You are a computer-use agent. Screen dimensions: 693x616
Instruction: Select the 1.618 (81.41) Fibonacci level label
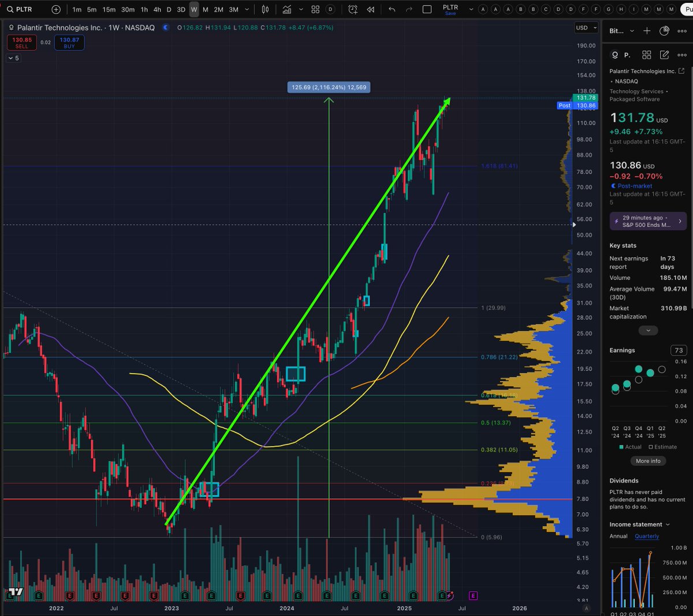point(499,166)
